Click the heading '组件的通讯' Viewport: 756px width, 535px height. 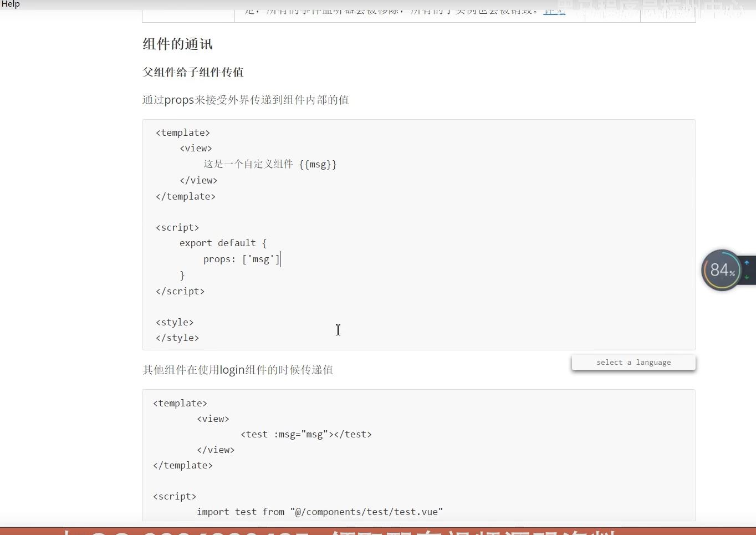177,44
